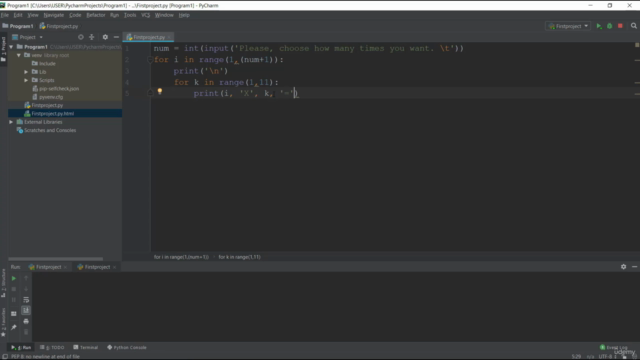
Task: Open the Project view selector dropdown
Action: 27,37
